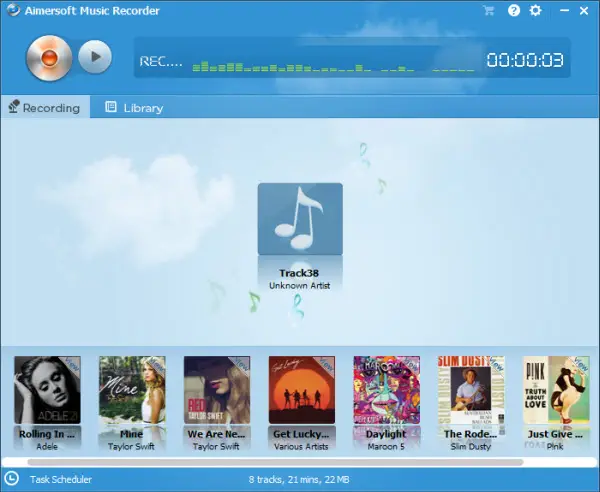600x492 pixels.
Task: Click the 'Various Artists' label
Action: [301, 446]
